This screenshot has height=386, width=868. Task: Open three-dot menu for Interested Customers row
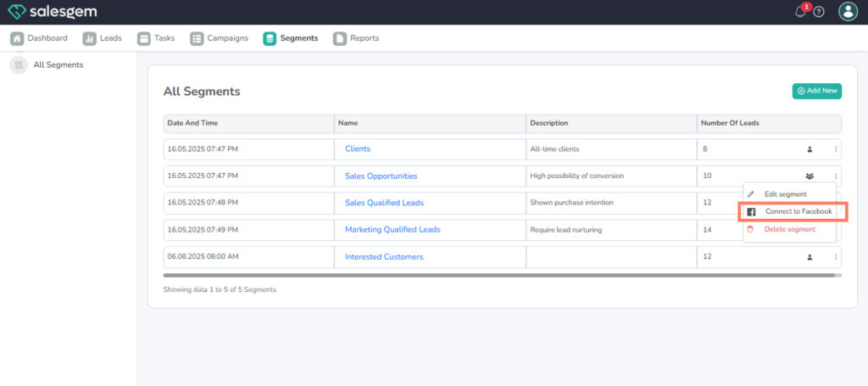pyautogui.click(x=836, y=257)
